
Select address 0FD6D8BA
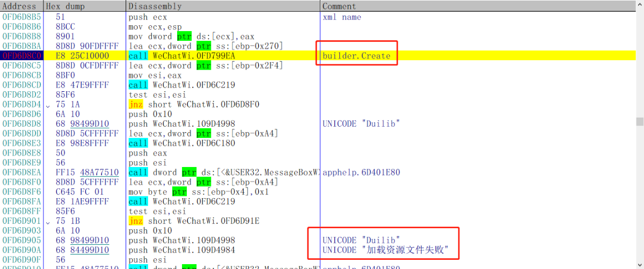[x=22, y=46]
